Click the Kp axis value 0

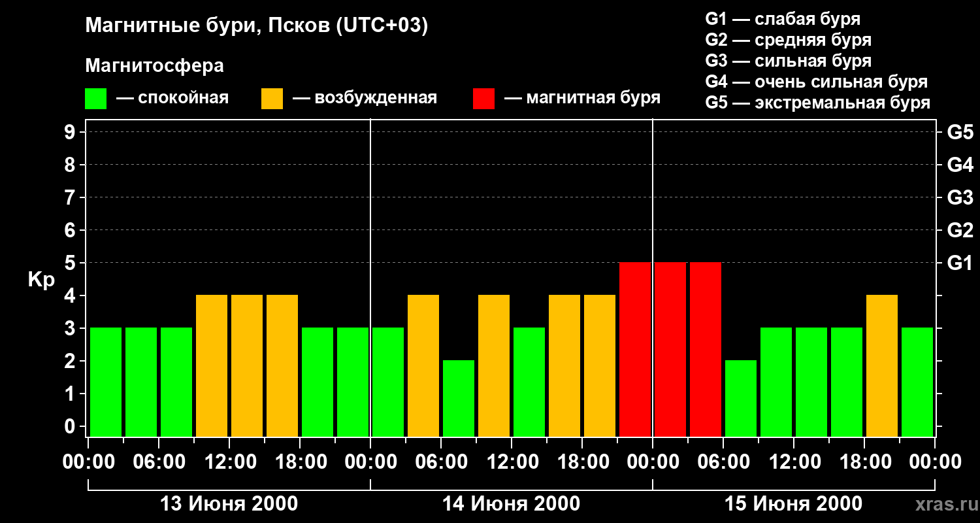click(71, 426)
